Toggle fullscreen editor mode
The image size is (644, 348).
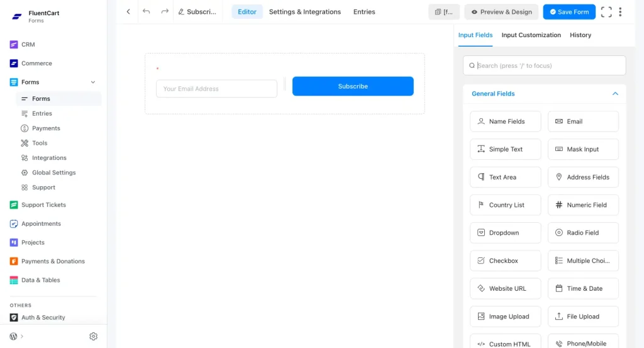pos(606,12)
